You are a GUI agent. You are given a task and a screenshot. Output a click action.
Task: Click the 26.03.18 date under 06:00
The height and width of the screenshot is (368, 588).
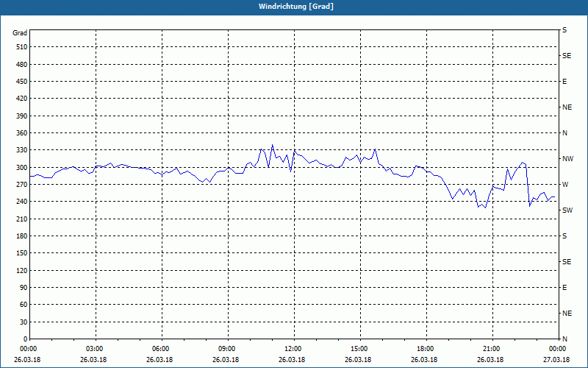(x=159, y=360)
